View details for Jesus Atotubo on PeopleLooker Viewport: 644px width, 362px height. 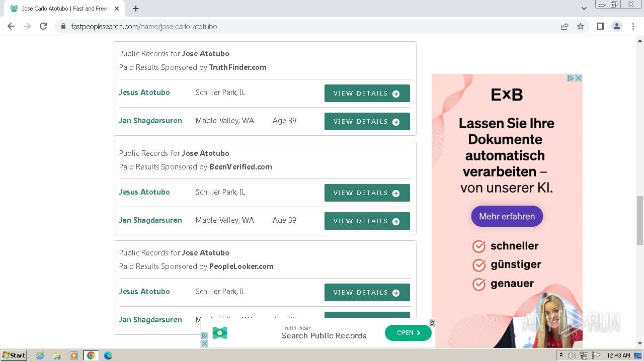pyautogui.click(x=367, y=293)
